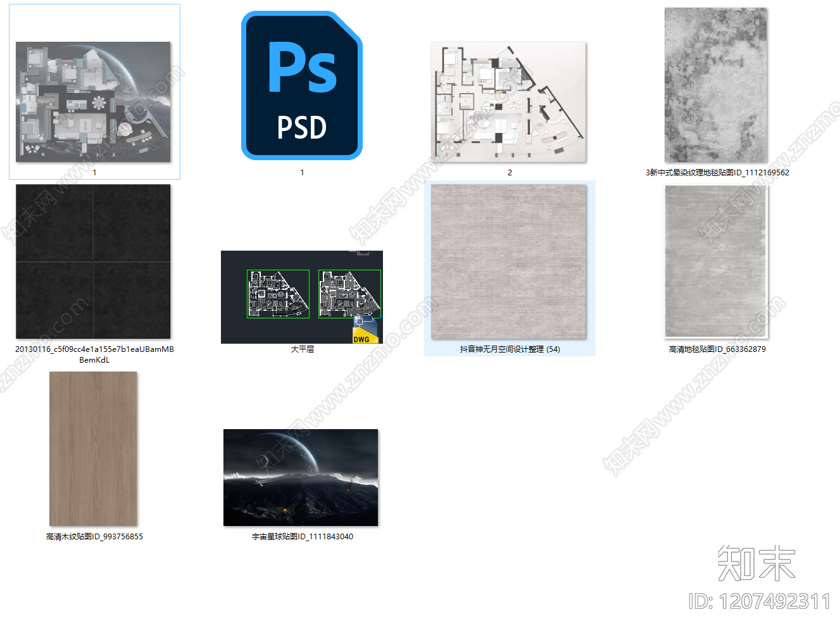Select the dark floor plan thumbnail named 1
This screenshot has height=626, width=840.
point(93,102)
